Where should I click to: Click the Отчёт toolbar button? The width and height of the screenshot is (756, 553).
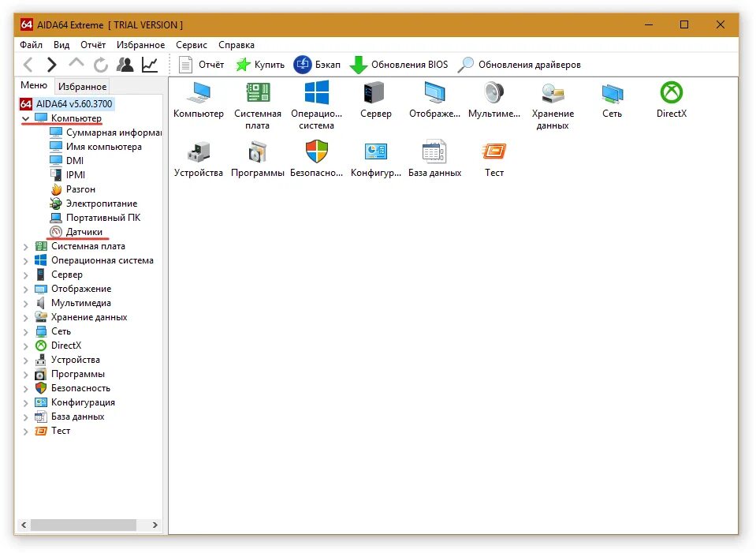click(x=202, y=65)
